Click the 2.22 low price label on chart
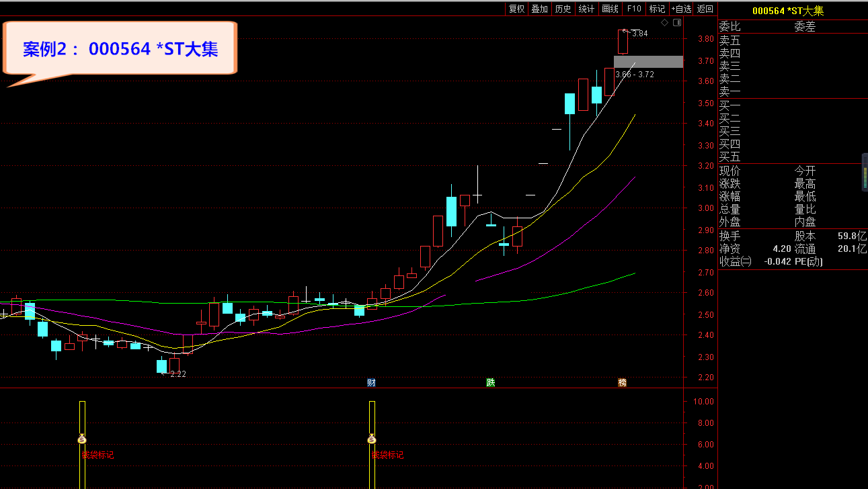The height and width of the screenshot is (489, 868). [178, 374]
